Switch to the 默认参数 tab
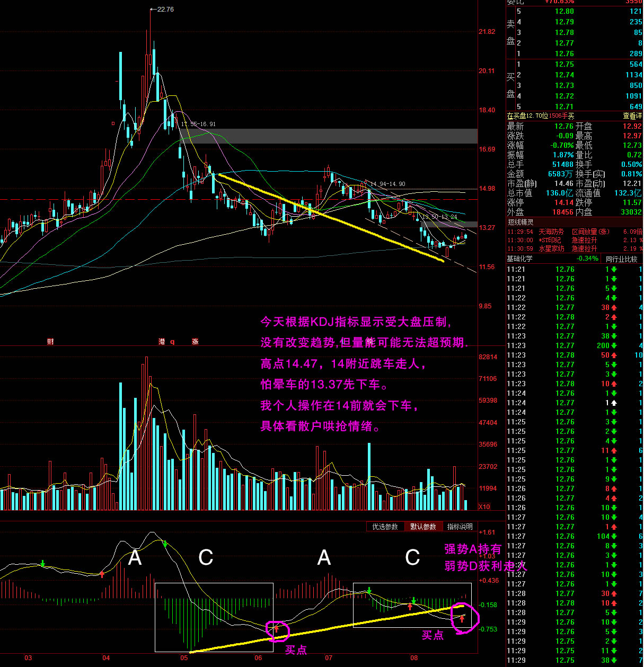This screenshot has width=644, height=667. (x=423, y=527)
